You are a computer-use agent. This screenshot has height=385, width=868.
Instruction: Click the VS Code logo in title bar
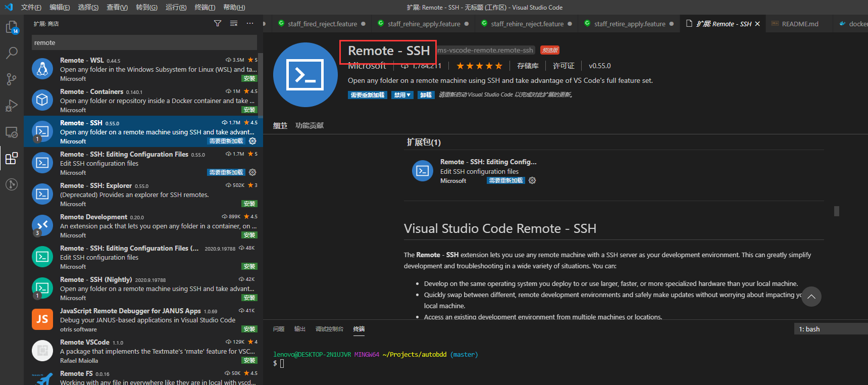[9, 7]
